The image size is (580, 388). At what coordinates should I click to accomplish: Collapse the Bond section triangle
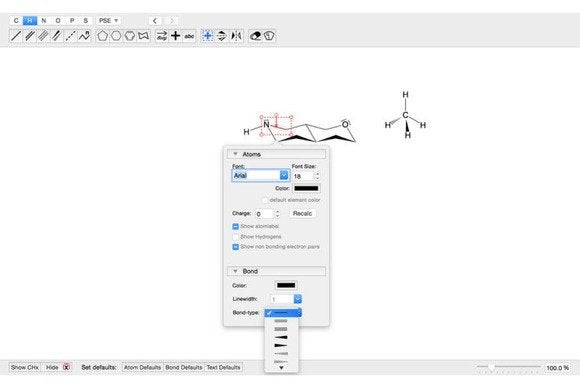point(235,271)
